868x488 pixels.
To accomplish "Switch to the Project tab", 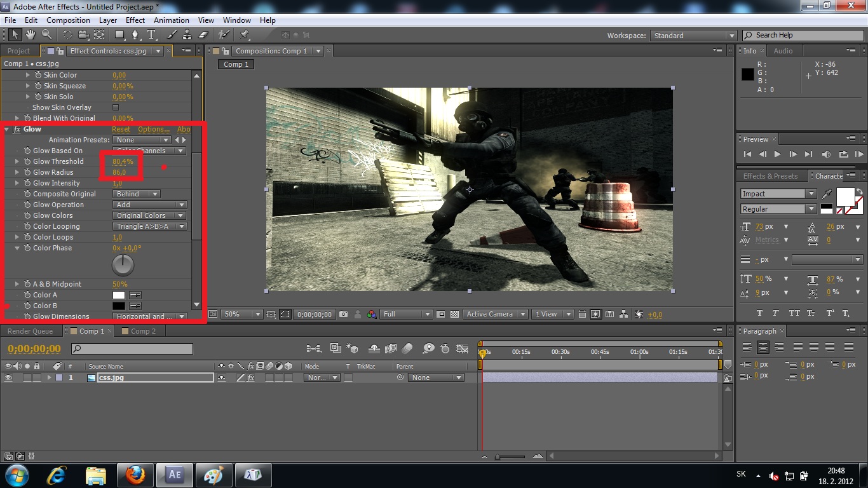I will click(x=18, y=51).
